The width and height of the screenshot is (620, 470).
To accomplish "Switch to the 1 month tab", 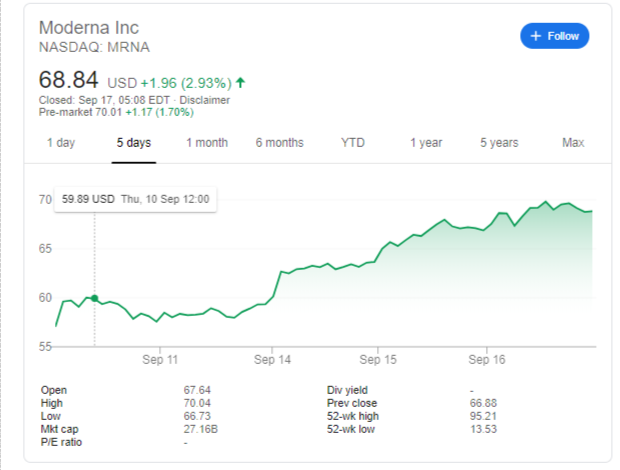I will pos(207,143).
